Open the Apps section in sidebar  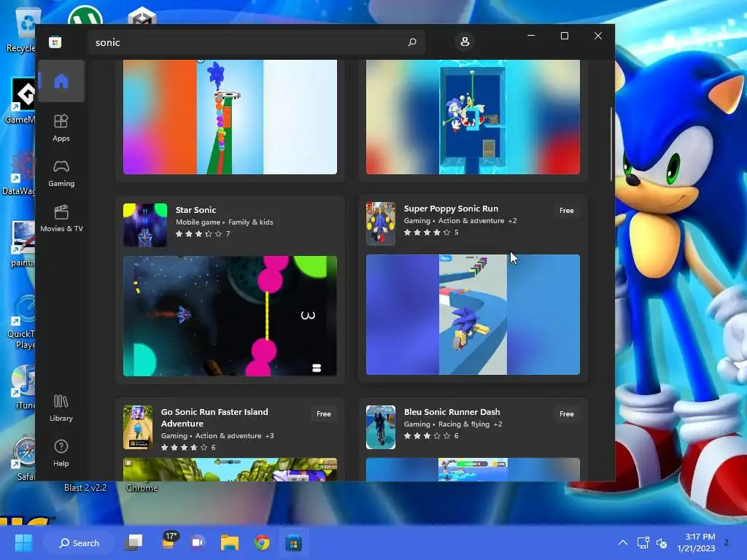tap(61, 128)
